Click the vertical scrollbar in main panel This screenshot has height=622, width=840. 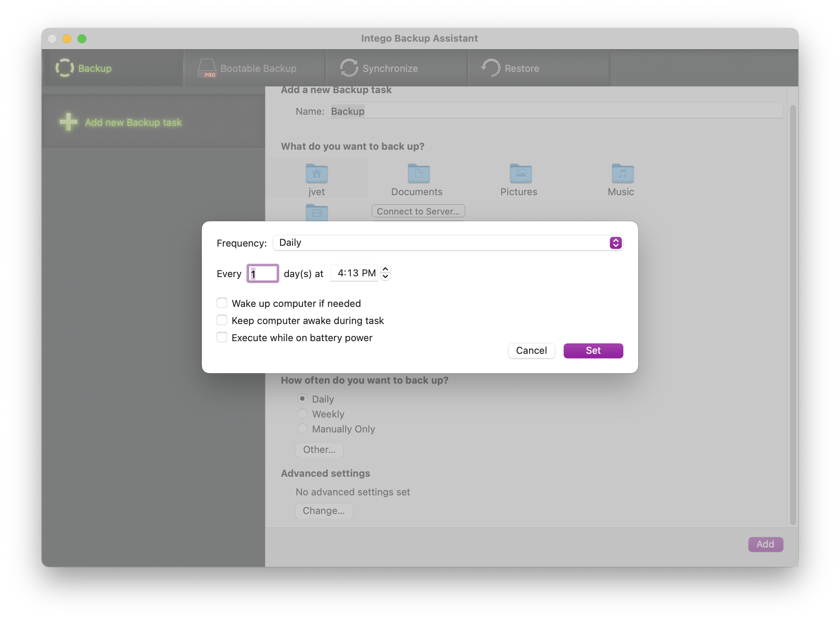click(x=793, y=314)
